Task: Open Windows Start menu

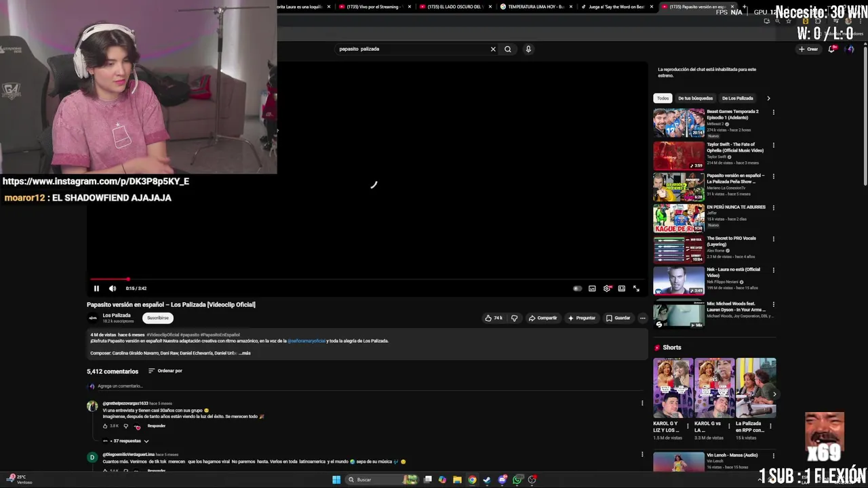Action: 336,480
